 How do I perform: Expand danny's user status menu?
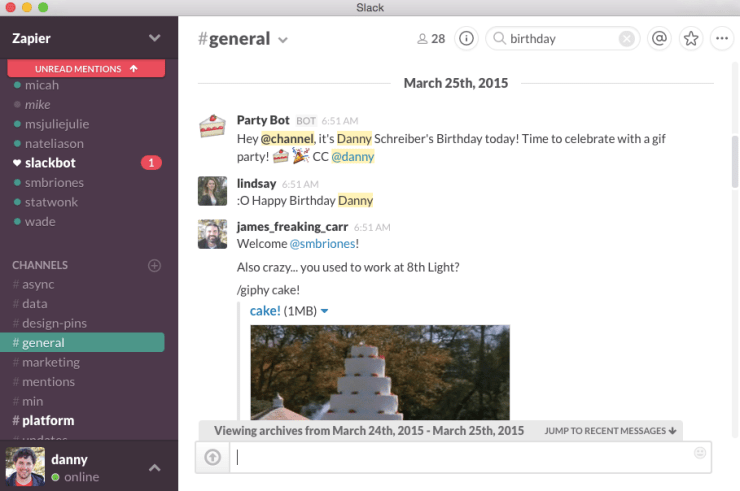click(154, 468)
